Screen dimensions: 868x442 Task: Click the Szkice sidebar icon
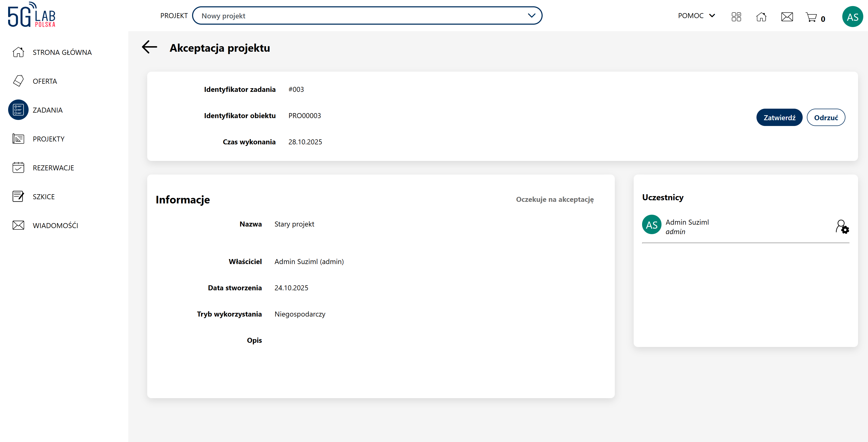pos(18,196)
